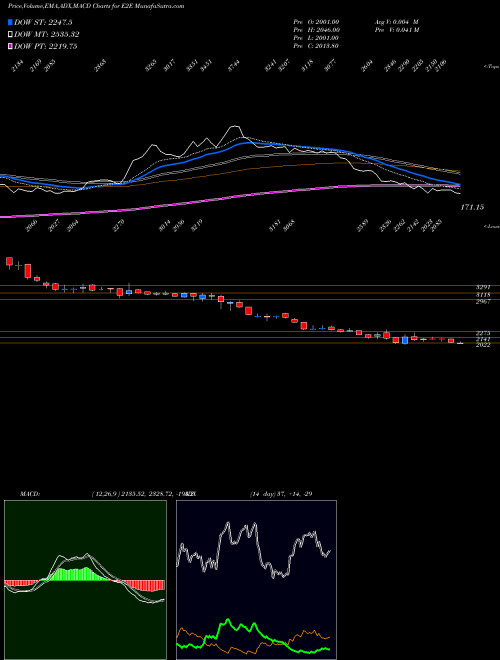
Task: Click the 2967 price level label
Action: [483, 302]
